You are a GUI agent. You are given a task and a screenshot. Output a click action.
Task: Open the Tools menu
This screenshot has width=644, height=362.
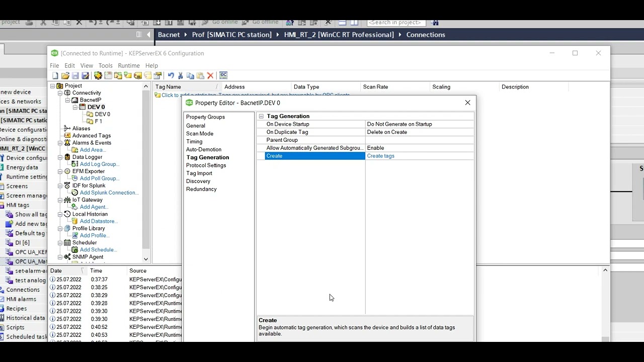[x=105, y=66]
